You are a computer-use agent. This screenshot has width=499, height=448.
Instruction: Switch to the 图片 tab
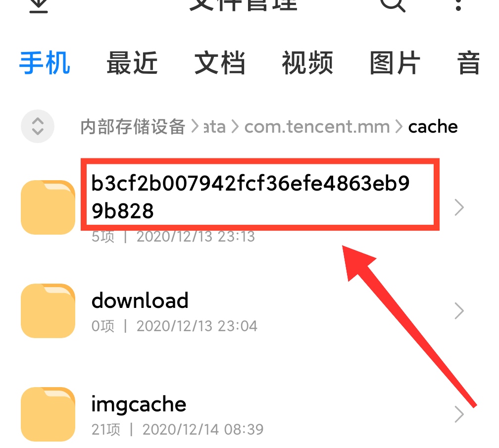[395, 63]
